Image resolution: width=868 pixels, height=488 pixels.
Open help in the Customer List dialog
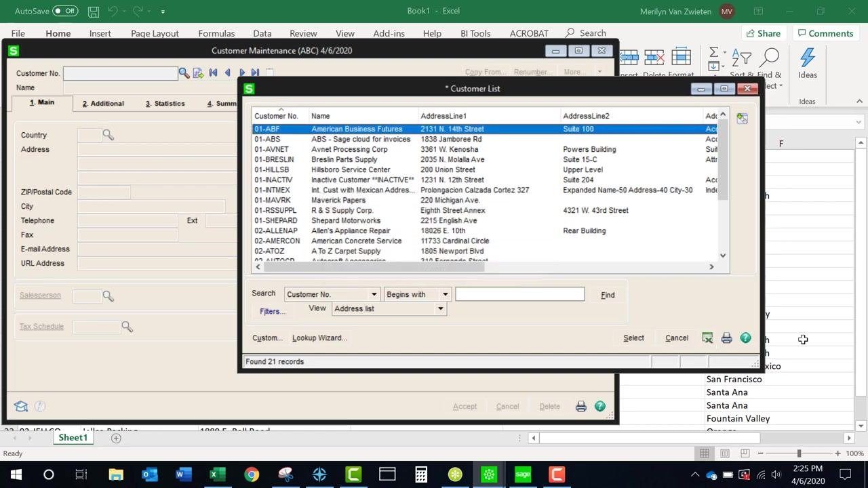745,338
